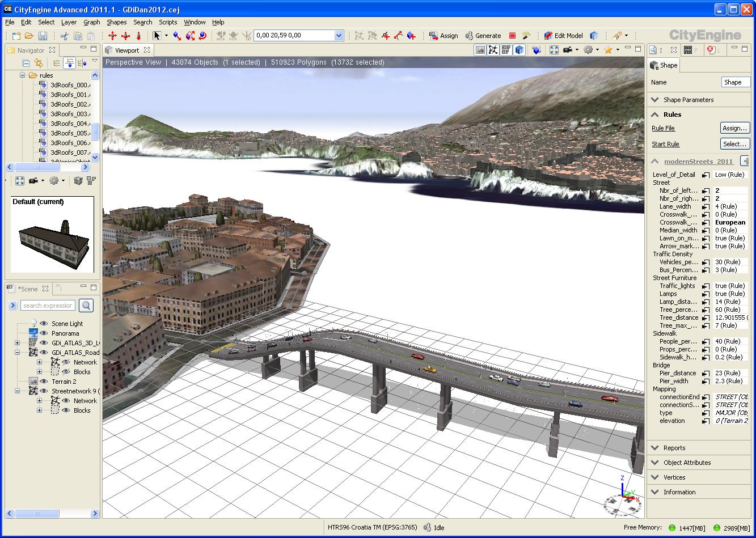Open the modernStreets_2011 rule link
The image size is (756, 538).
[698, 162]
